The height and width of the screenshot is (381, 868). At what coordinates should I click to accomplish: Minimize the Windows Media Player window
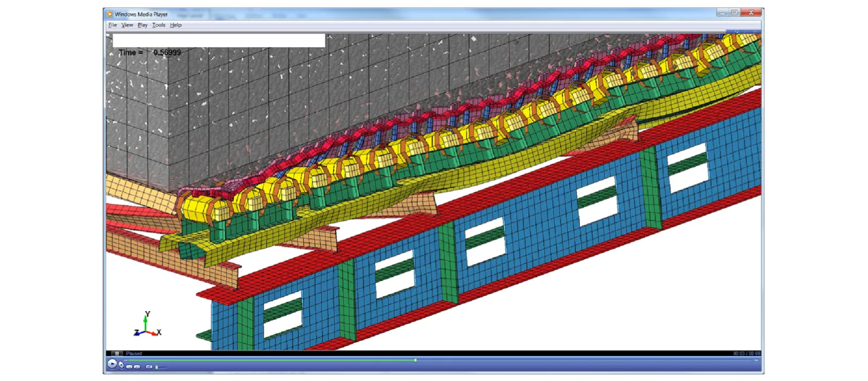[723, 12]
